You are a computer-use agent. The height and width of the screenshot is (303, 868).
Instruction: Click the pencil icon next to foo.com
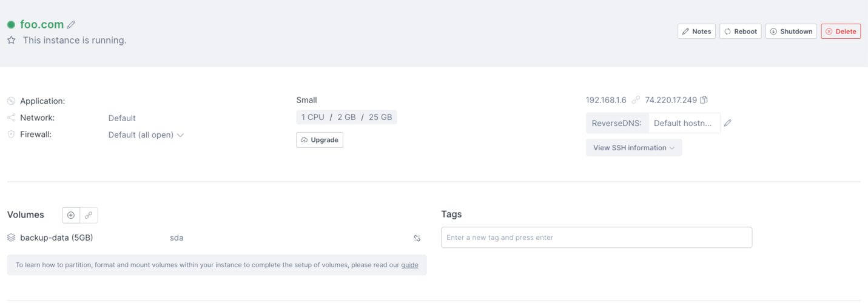71,25
